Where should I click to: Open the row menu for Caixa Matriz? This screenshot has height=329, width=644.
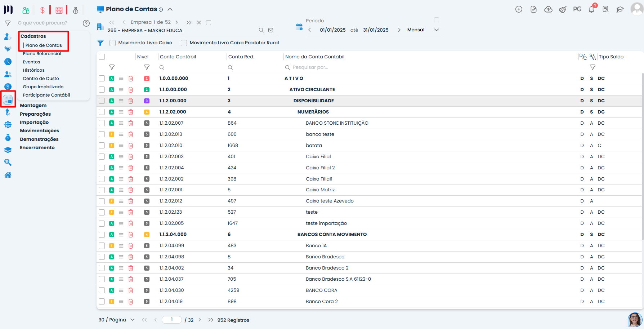click(x=121, y=190)
